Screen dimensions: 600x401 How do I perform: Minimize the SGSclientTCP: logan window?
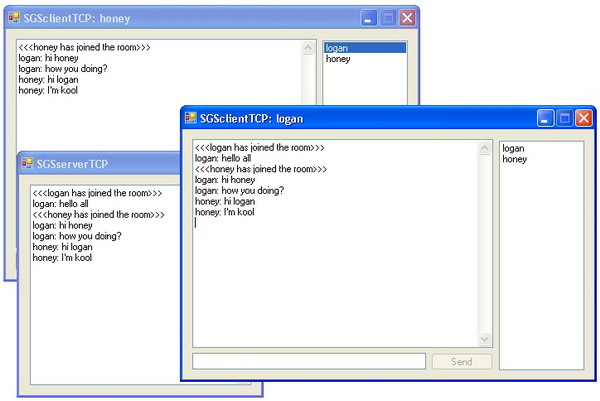coord(546,118)
